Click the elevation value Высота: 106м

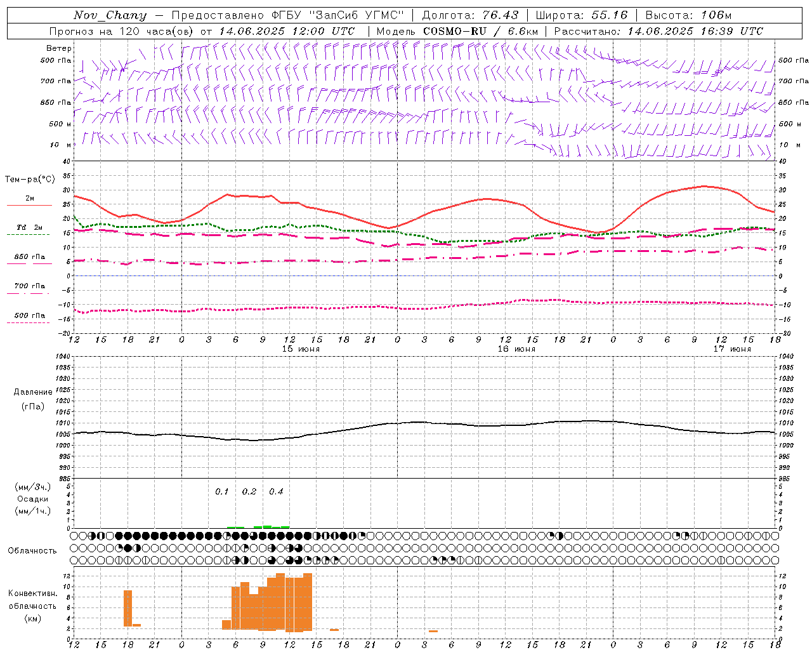(689, 15)
